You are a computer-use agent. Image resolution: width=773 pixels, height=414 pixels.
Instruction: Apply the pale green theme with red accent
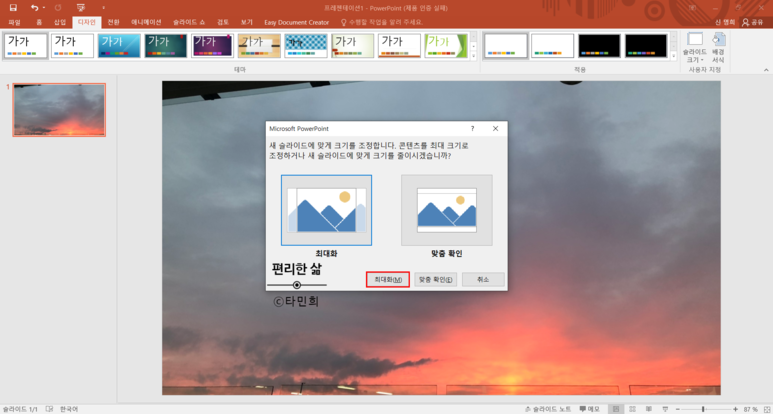(352, 46)
